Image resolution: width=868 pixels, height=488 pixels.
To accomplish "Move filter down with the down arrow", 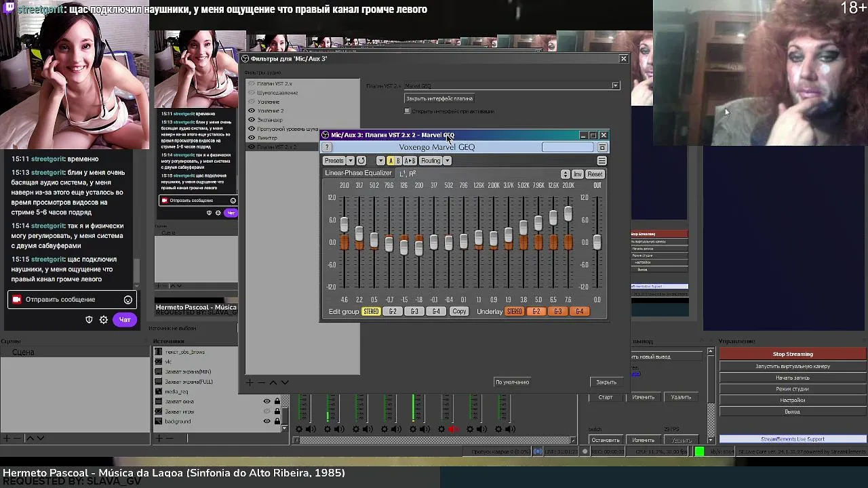I will (285, 382).
